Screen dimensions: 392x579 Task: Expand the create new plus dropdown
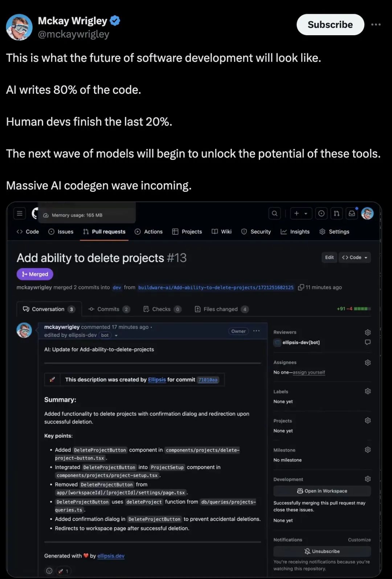coord(301,214)
